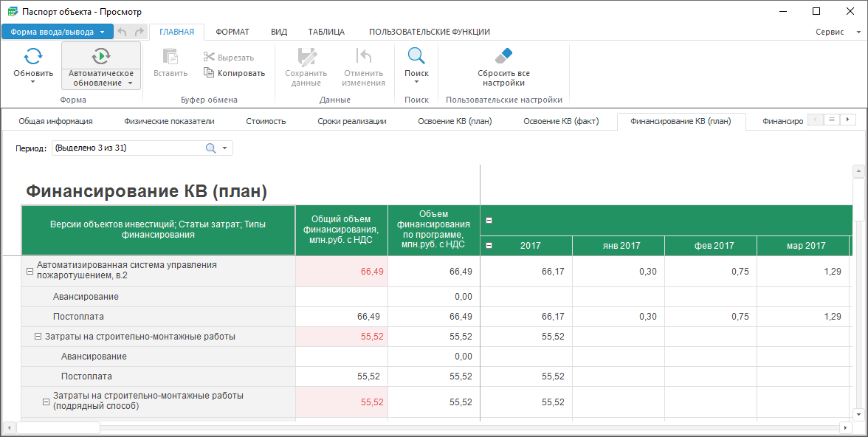Click the Вырезать scissors icon
Viewport: 868px width, 437px height.
pyautogui.click(x=210, y=58)
